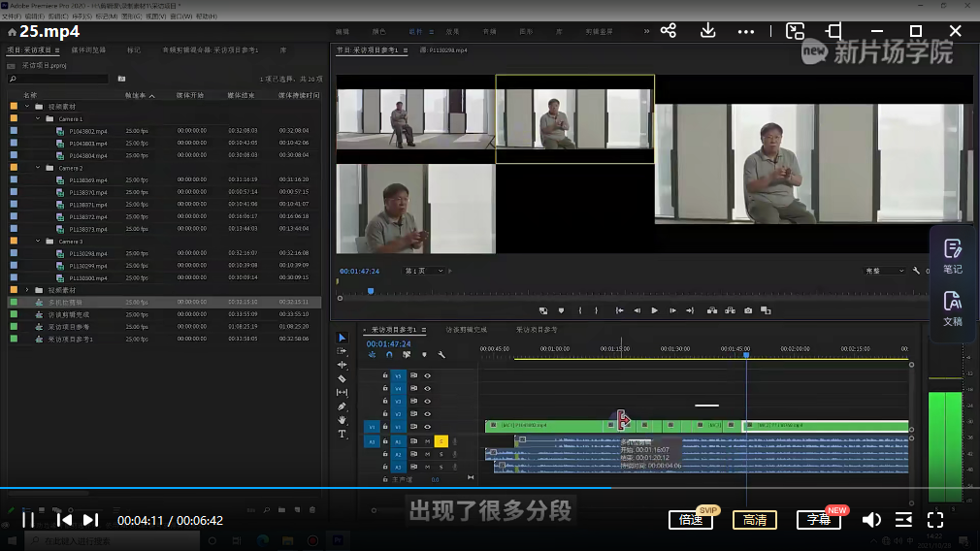
Task: Collapse the Camera 2 bin
Action: pos(38,168)
